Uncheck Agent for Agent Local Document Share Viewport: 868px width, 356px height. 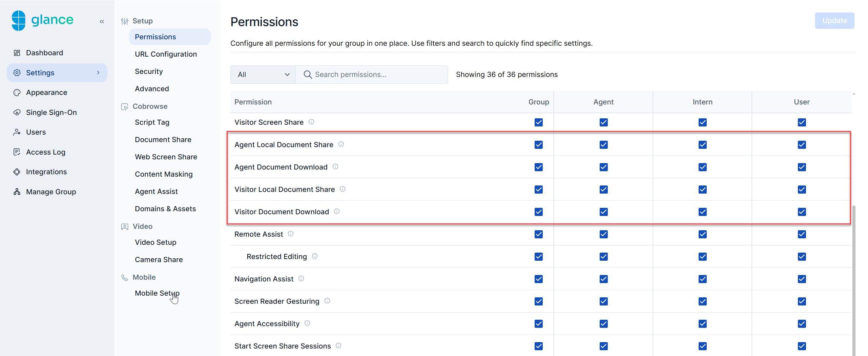coord(603,145)
